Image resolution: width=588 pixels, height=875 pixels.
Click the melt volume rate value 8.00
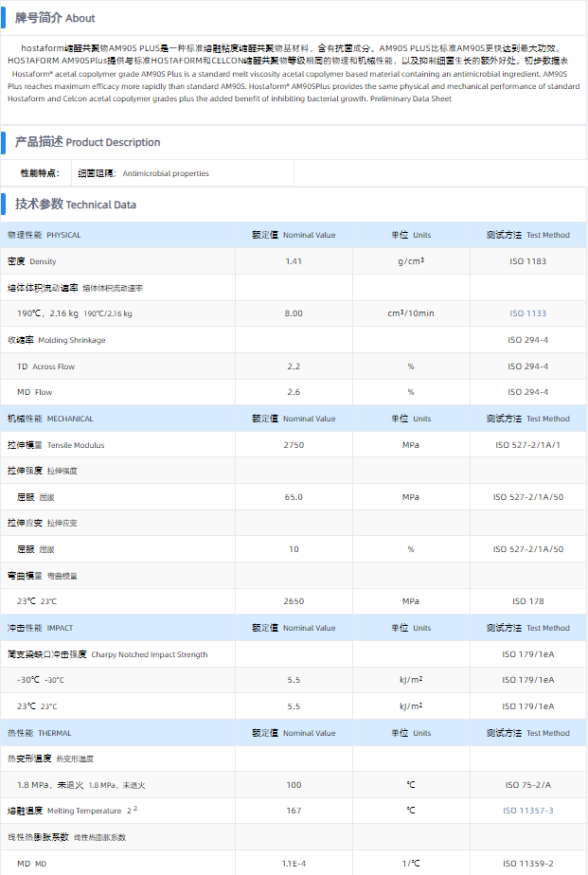pos(294,313)
